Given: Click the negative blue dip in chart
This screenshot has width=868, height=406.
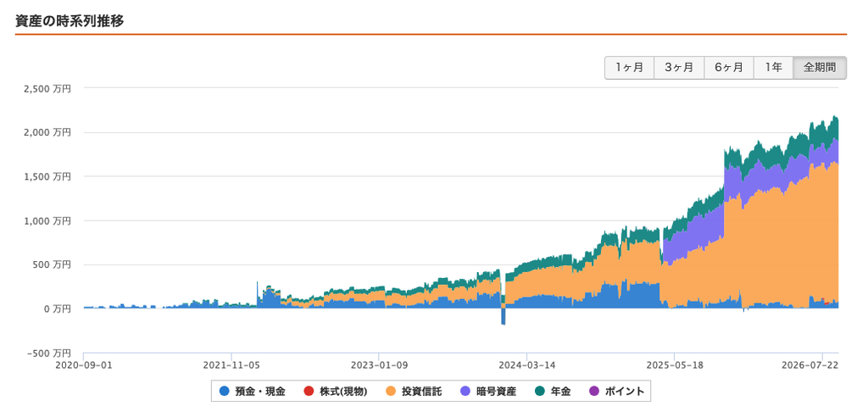Looking at the screenshot, I should (x=504, y=316).
